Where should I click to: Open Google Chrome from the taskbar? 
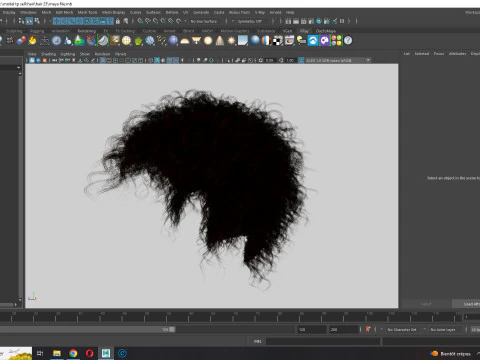click(73, 353)
